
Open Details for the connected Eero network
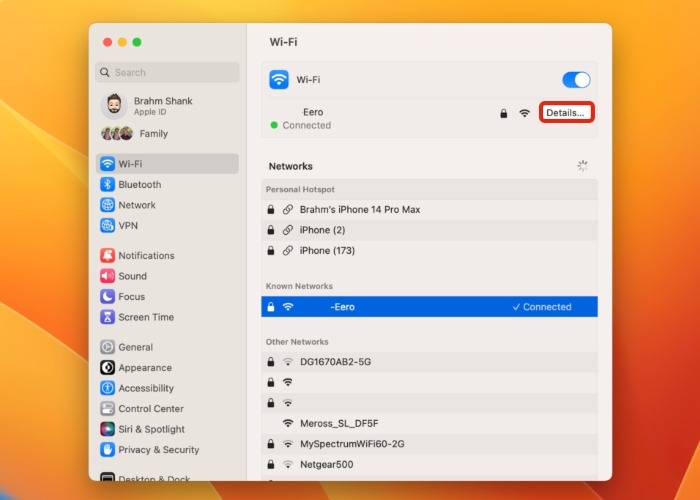click(x=567, y=113)
